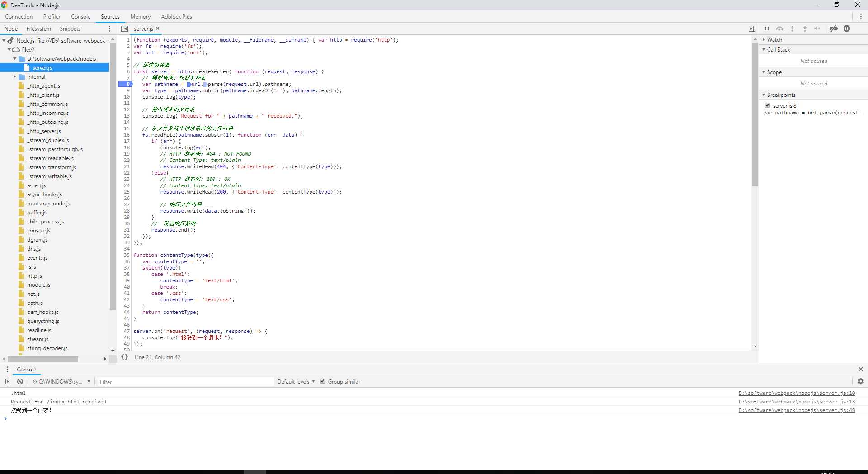Click the breakpoint code preview text

(812, 113)
